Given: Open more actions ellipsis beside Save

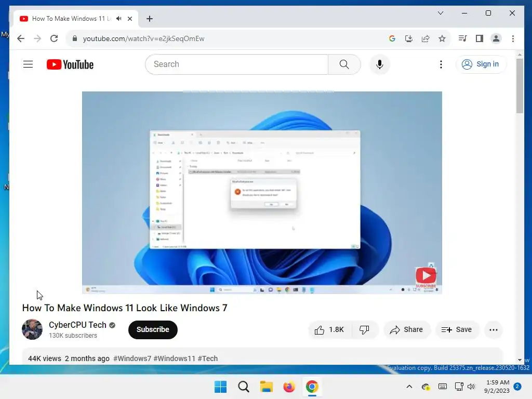Looking at the screenshot, I should [494, 330].
